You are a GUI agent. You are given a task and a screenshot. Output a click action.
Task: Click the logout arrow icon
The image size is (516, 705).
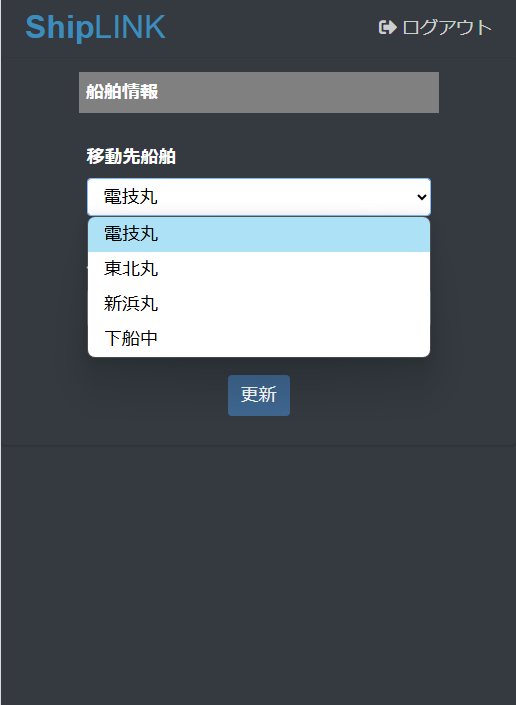pyautogui.click(x=387, y=27)
